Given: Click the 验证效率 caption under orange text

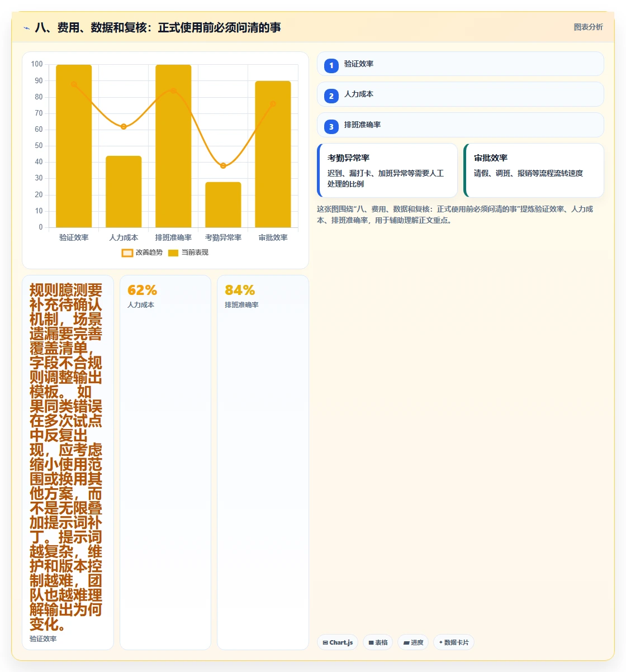Looking at the screenshot, I should tap(43, 639).
